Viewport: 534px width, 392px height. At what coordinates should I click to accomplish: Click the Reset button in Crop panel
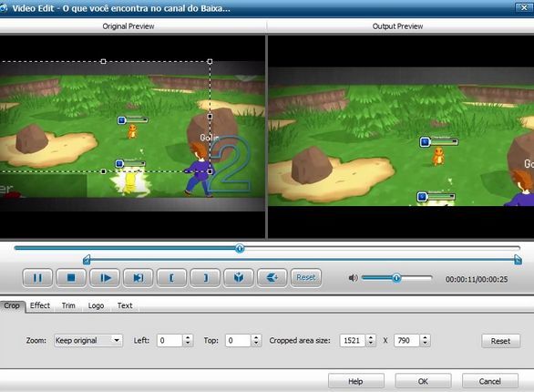pos(500,341)
